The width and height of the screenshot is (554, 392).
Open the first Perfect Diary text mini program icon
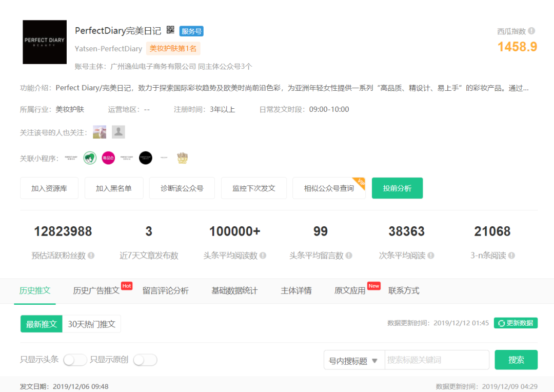(71, 158)
